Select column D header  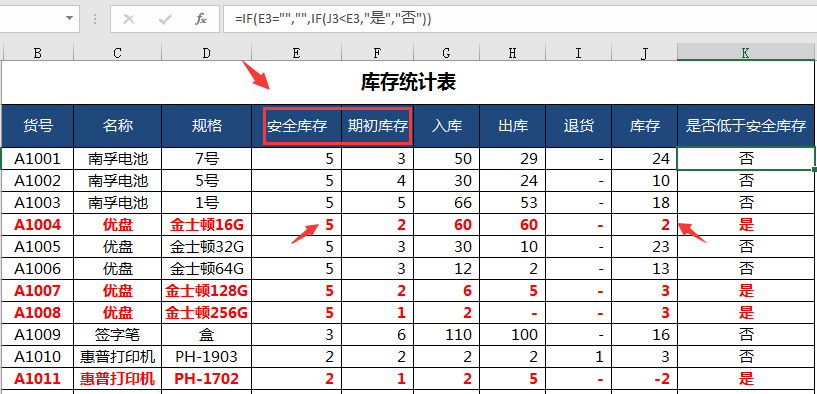coord(207,52)
